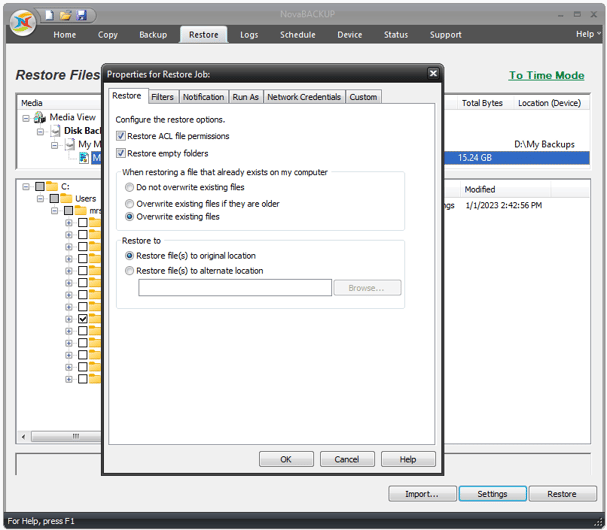Click the horizontal scrollbar thumb in the file tree
The image size is (607, 530).
coord(66,437)
